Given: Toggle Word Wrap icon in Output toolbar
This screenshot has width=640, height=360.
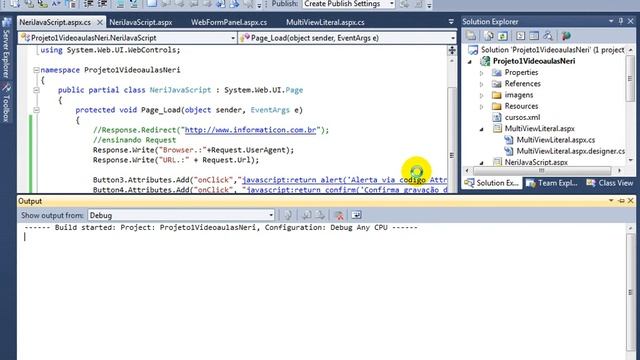Looking at the screenshot, I should coord(356,215).
